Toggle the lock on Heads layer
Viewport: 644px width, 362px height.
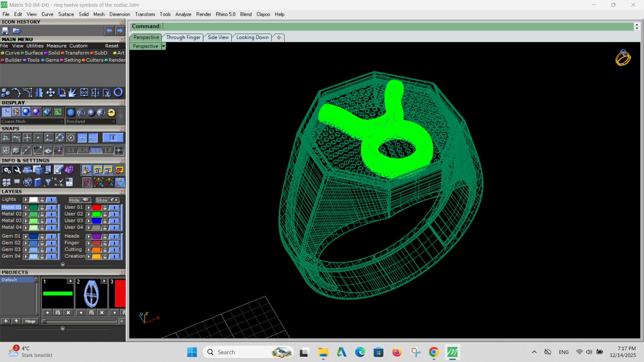pos(105,237)
